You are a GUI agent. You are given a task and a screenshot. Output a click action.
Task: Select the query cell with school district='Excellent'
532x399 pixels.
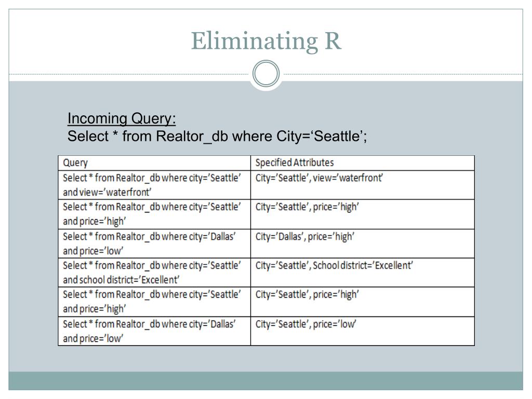[x=154, y=272]
